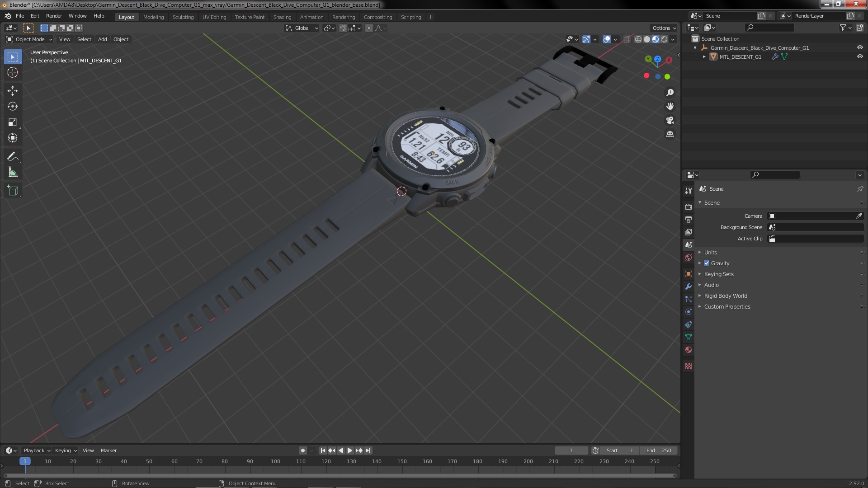Click the zoom viewport magnifier icon
The height and width of the screenshot is (488, 868).
point(670,93)
